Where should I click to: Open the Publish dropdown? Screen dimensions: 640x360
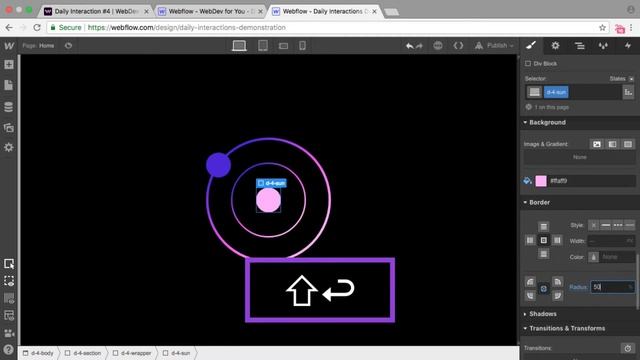click(494, 46)
